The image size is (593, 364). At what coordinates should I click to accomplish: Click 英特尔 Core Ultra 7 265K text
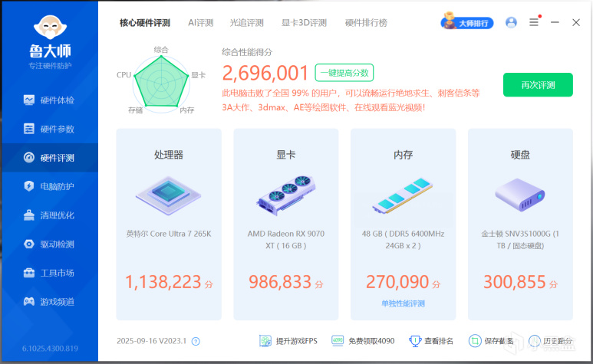169,234
